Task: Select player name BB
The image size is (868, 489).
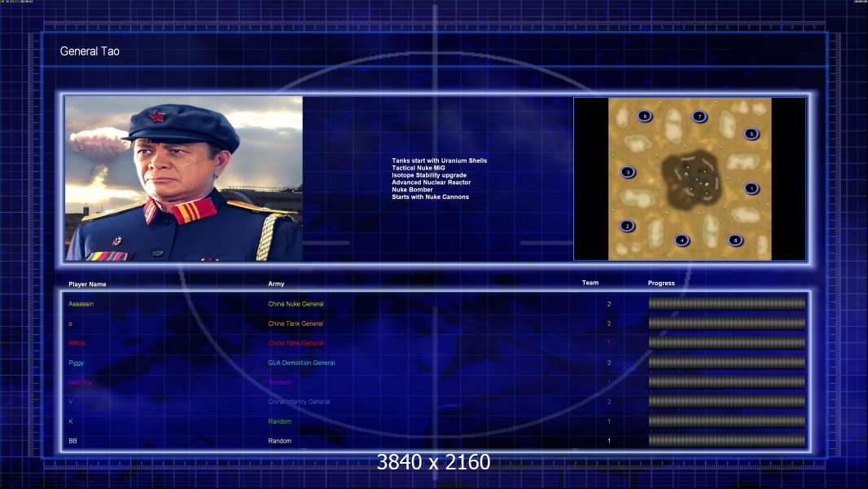Action: 72,441
